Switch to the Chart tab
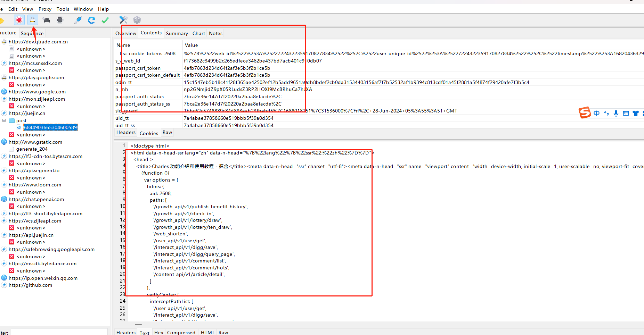Screen dimensions: 644x335 point(199,33)
